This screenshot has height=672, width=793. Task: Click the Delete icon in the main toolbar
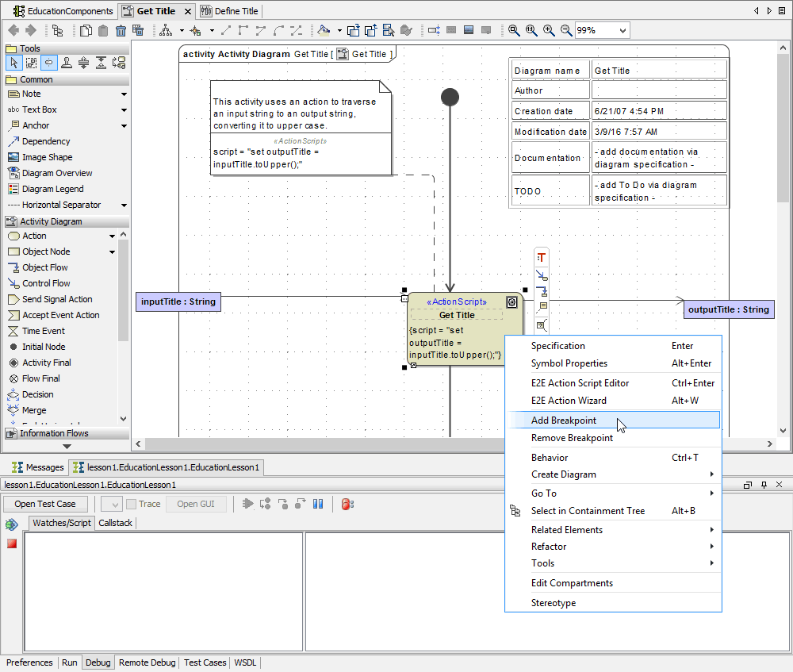(x=121, y=30)
